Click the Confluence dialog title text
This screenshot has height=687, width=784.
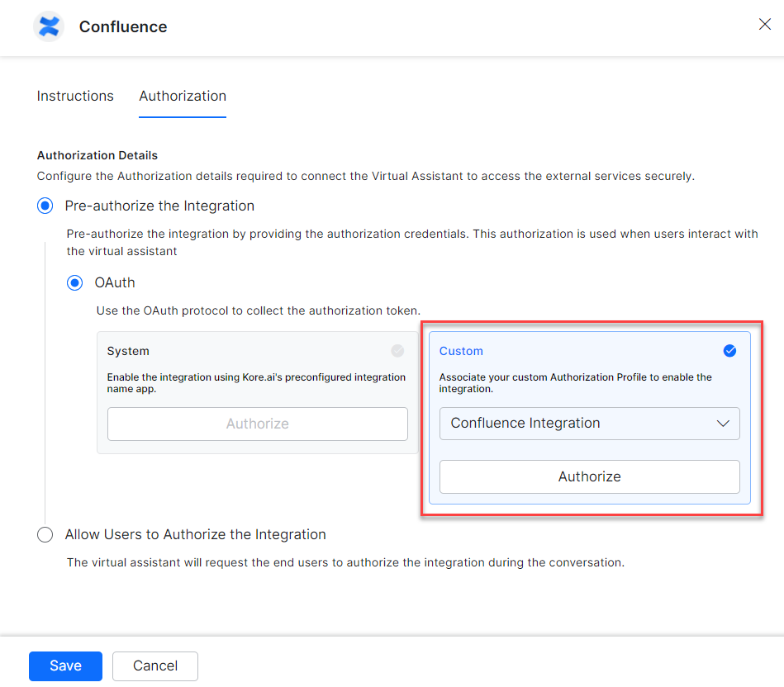pos(123,26)
